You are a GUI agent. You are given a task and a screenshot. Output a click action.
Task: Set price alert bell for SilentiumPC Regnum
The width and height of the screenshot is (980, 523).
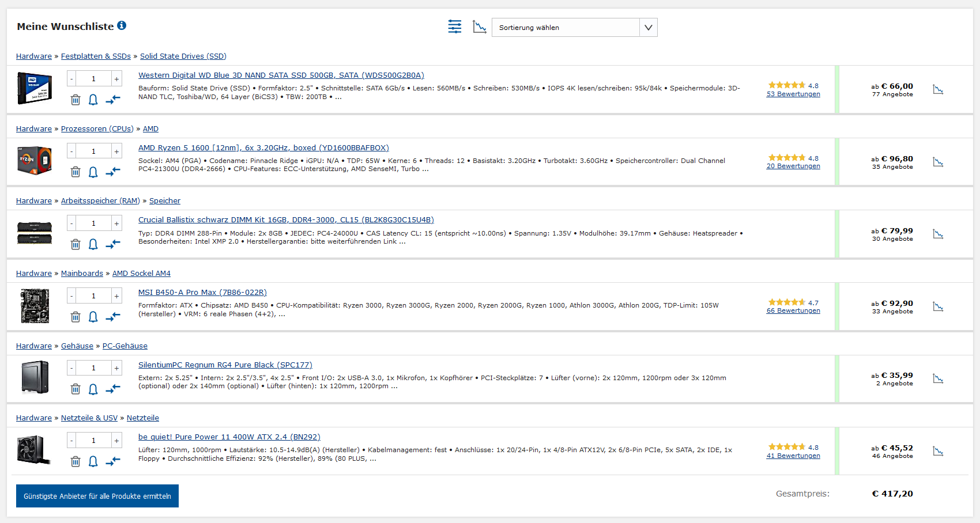[93, 389]
